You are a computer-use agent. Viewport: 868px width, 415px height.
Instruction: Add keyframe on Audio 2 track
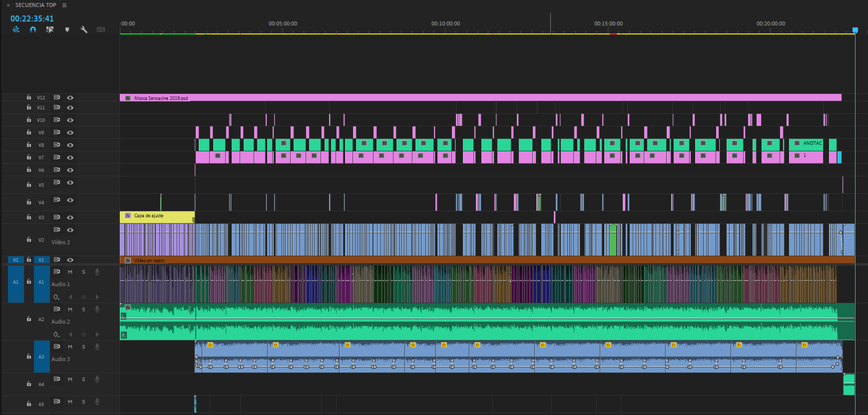84,335
